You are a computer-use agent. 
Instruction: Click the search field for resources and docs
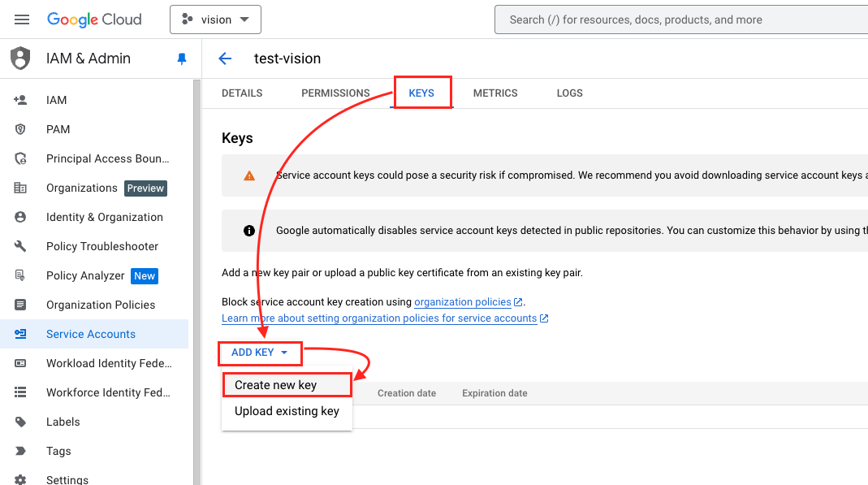[681, 20]
